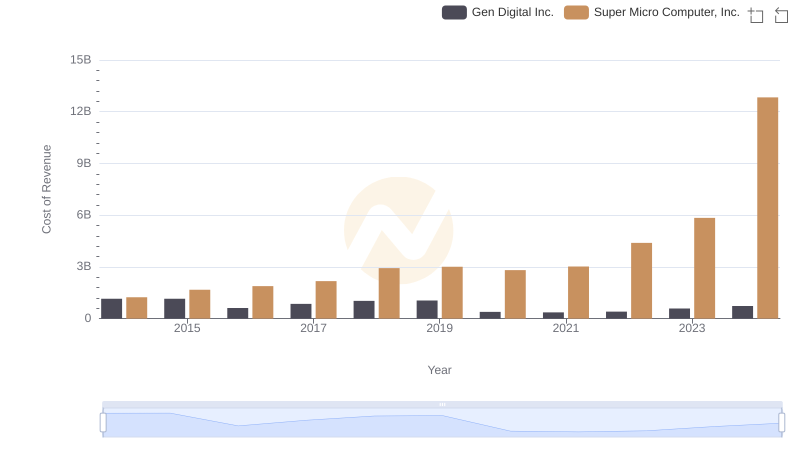Toggle Gen Digital Inc. legend series

tap(497, 12)
